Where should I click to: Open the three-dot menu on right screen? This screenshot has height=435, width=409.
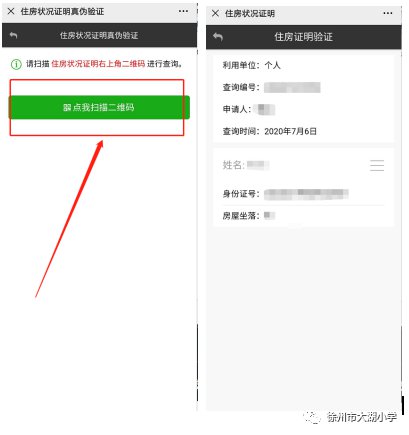coord(388,13)
